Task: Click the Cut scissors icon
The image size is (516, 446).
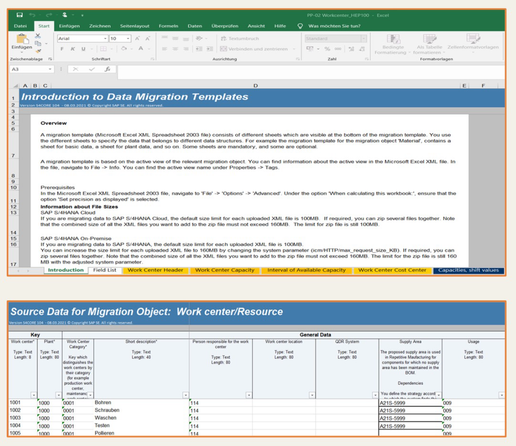Action: point(38,36)
